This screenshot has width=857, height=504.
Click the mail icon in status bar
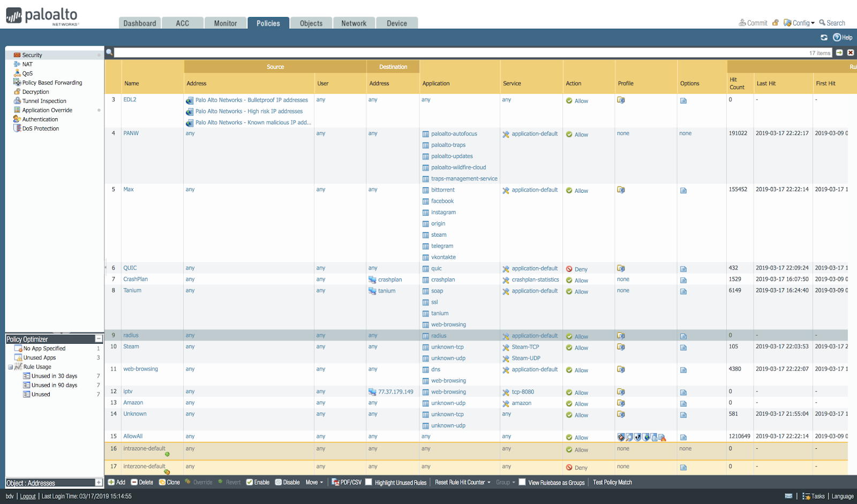(x=788, y=496)
